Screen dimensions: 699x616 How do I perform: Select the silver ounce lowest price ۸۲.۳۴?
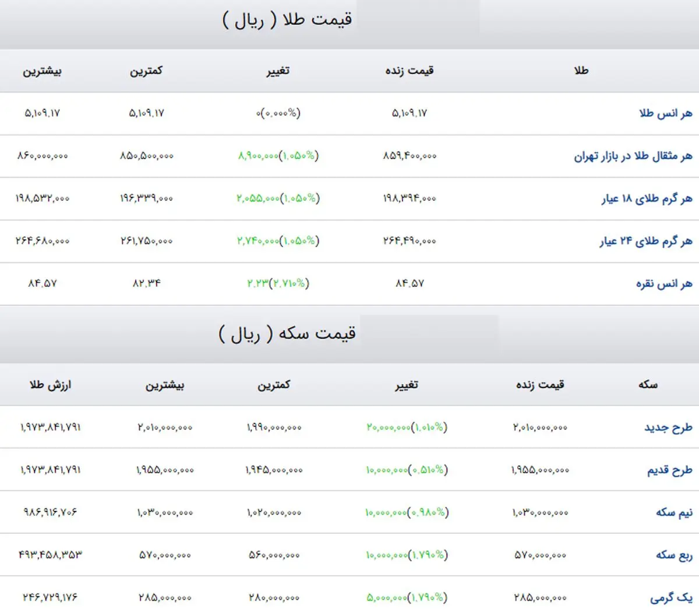tap(146, 283)
